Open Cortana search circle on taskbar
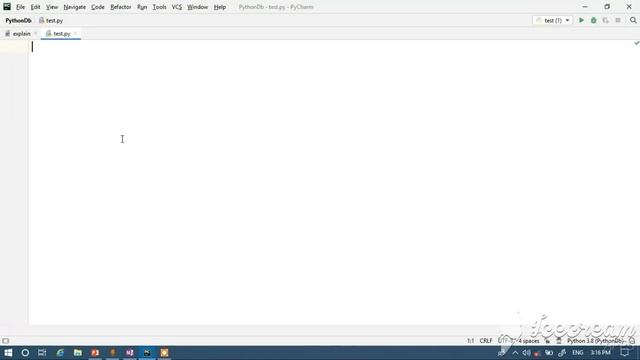 tap(25, 353)
